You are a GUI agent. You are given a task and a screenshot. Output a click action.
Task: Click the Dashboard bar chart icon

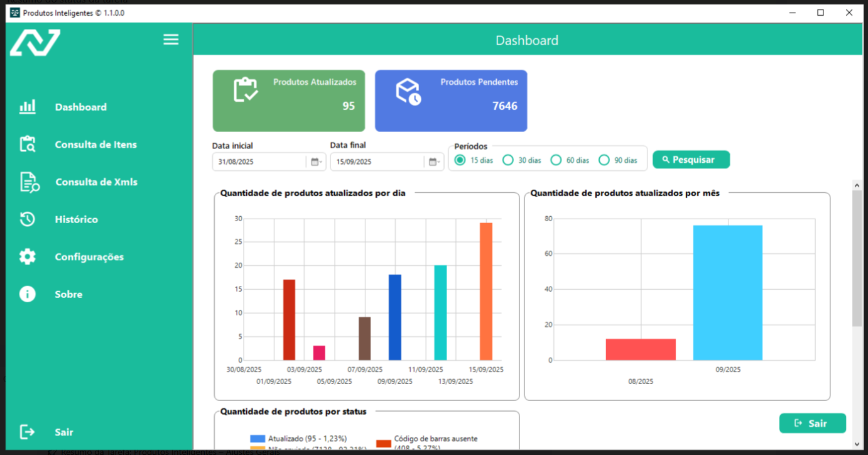(x=28, y=107)
